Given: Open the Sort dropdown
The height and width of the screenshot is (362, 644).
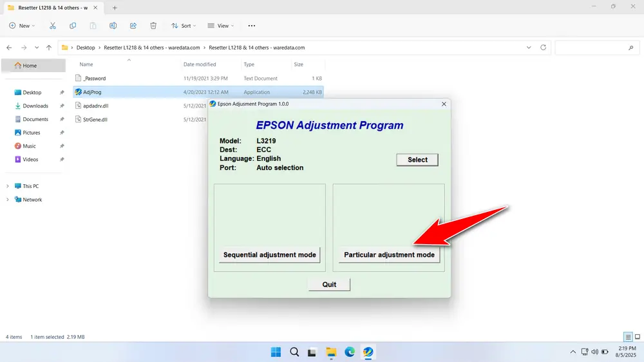Looking at the screenshot, I should (184, 26).
